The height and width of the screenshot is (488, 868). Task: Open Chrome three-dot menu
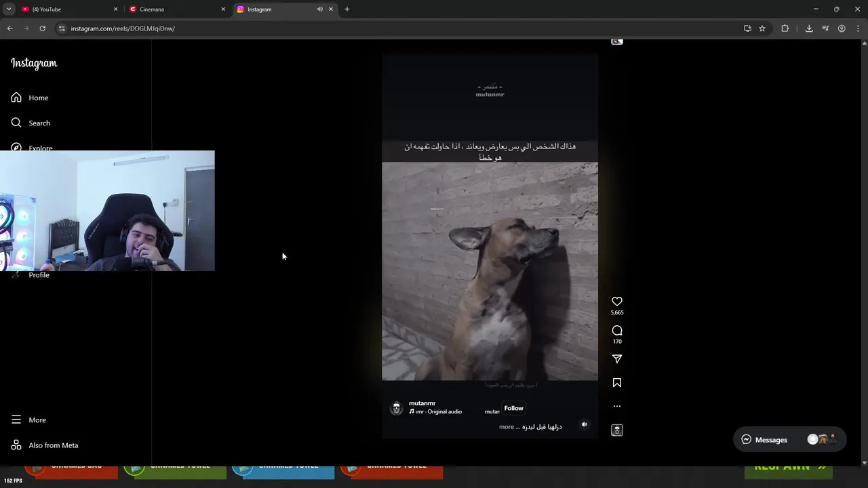coord(858,28)
